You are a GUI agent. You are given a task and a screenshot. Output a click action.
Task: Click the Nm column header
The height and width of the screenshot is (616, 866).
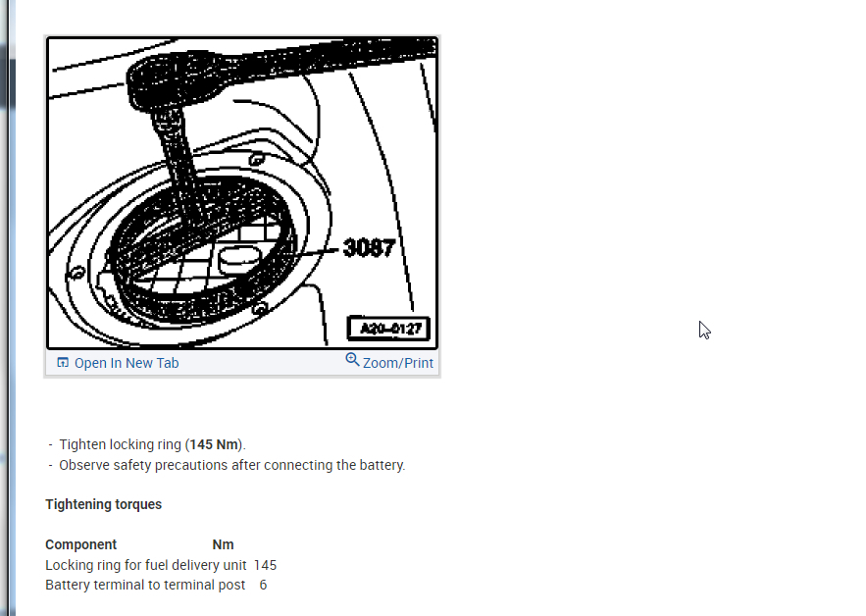[224, 544]
